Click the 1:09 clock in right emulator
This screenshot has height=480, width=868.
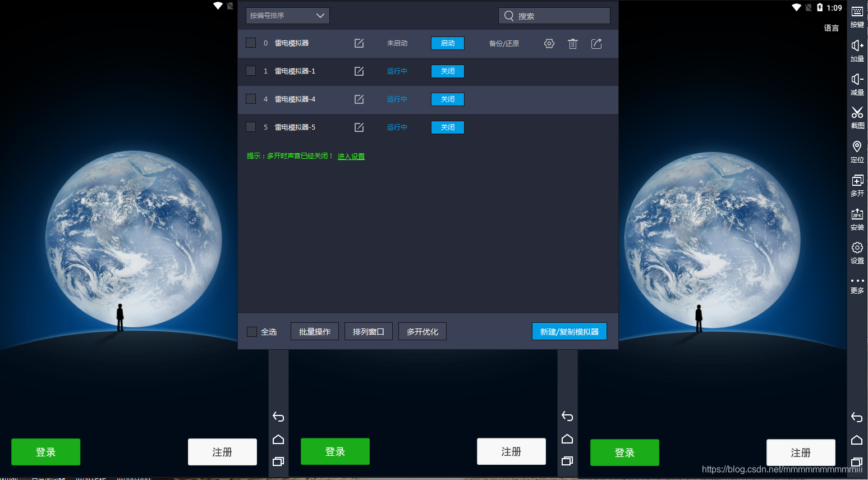tap(834, 8)
